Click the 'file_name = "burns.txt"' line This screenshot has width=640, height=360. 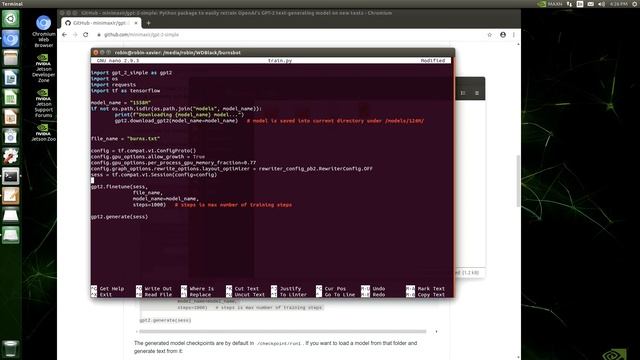click(125, 139)
